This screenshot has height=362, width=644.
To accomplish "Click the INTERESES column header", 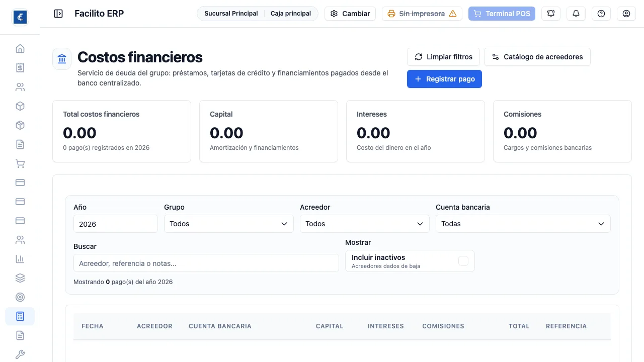I will tap(386, 326).
